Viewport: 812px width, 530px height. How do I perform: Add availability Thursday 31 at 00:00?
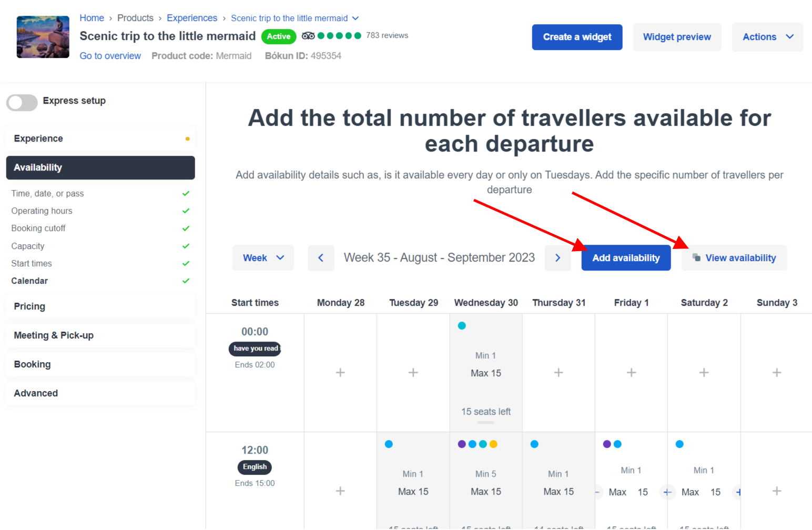tap(559, 373)
